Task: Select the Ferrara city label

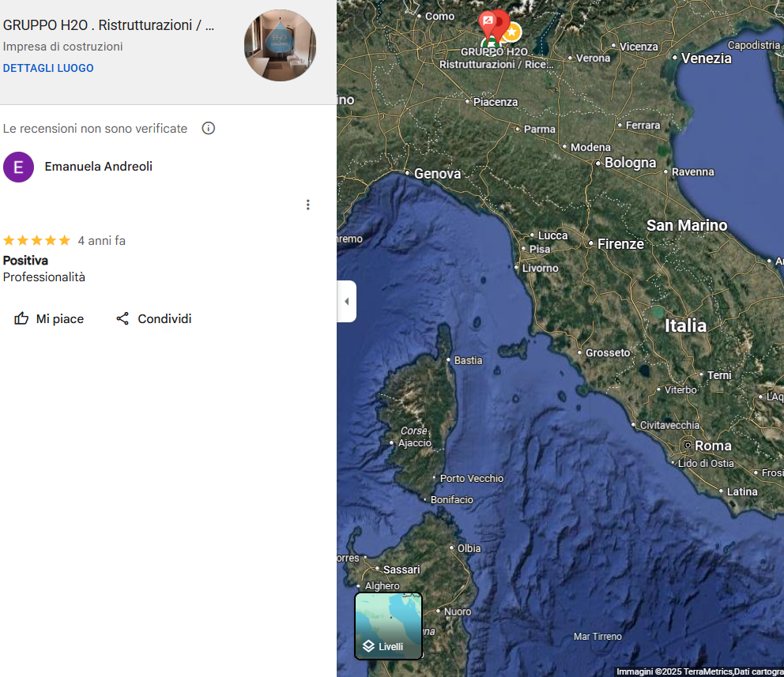Action: pos(643,125)
